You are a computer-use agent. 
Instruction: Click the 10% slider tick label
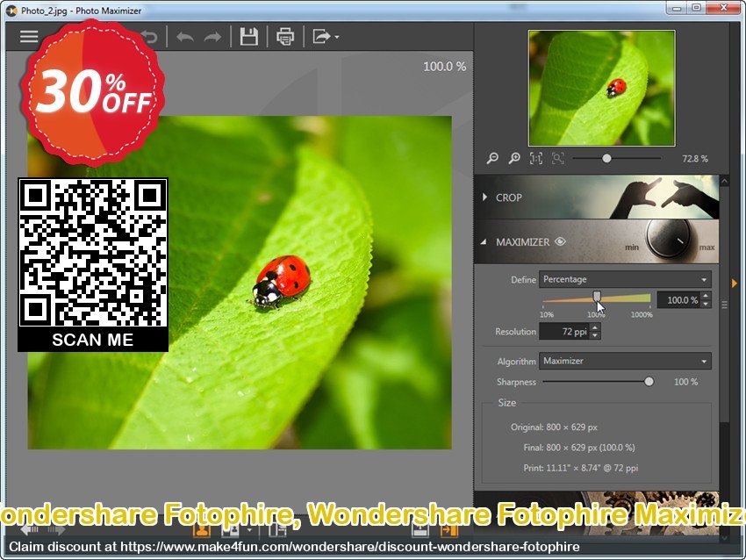pos(547,314)
